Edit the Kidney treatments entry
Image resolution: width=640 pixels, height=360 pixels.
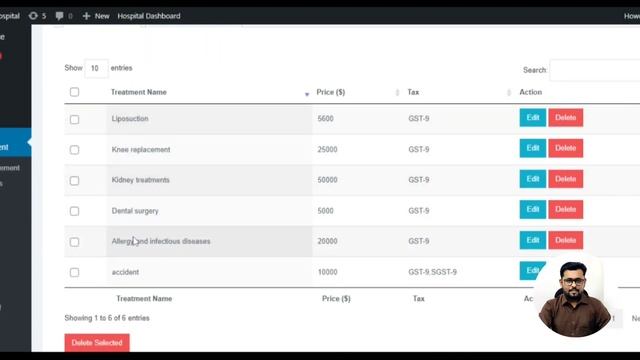point(533,179)
